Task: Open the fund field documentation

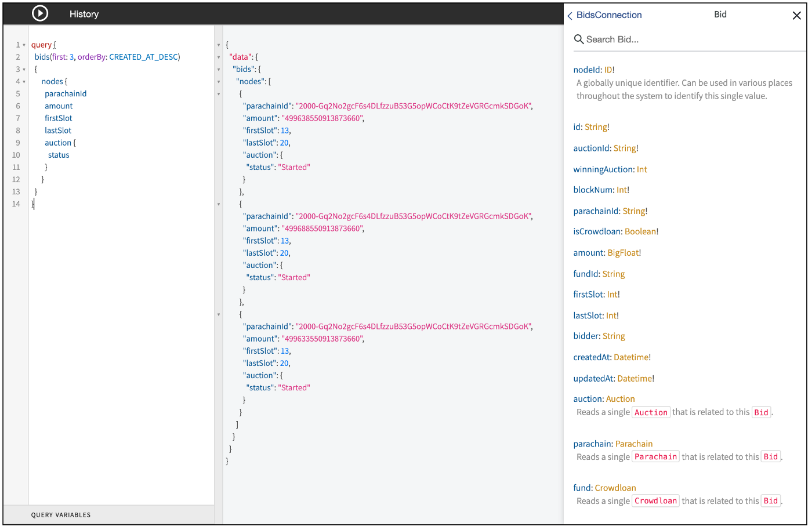Action: click(582, 488)
